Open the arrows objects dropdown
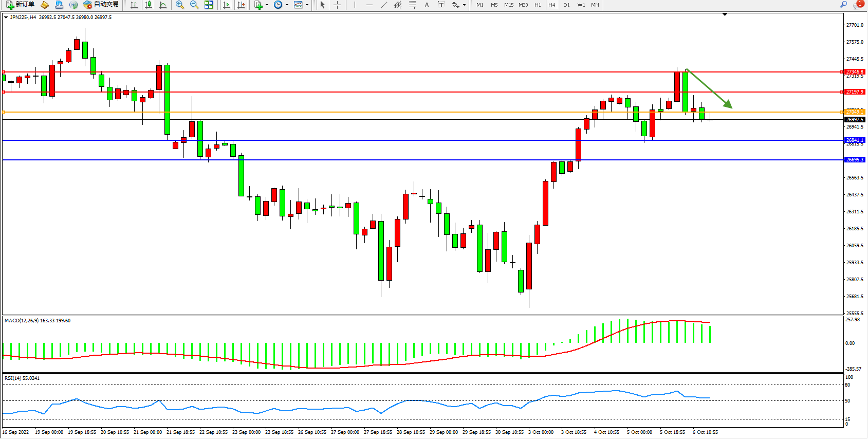This screenshot has width=868, height=439. 464,5
